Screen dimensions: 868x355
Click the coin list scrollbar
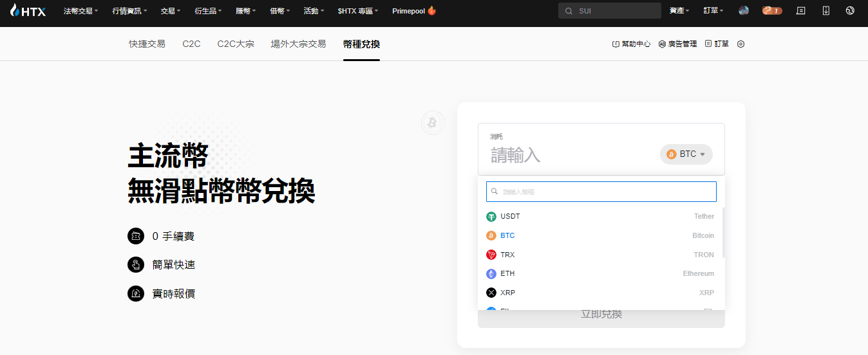pos(723,232)
